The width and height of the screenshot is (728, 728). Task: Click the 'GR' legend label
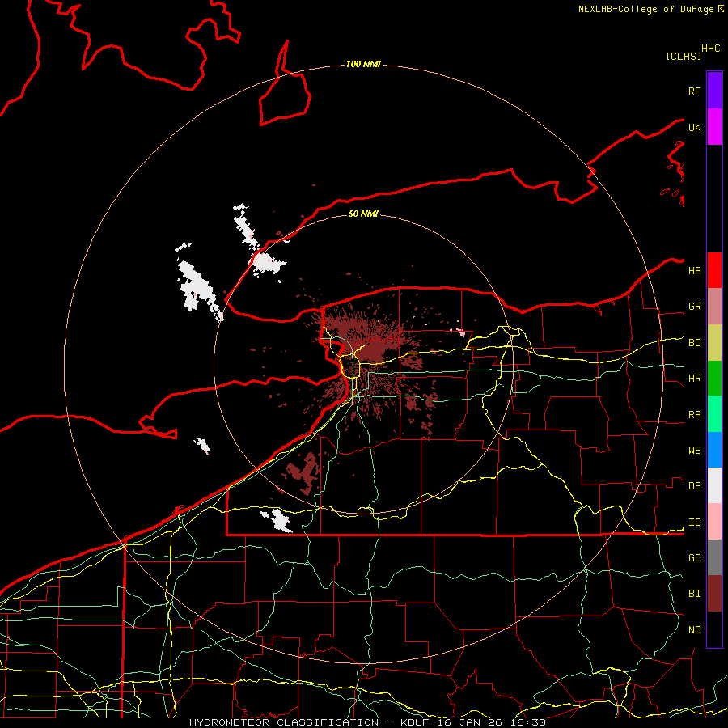coord(694,307)
